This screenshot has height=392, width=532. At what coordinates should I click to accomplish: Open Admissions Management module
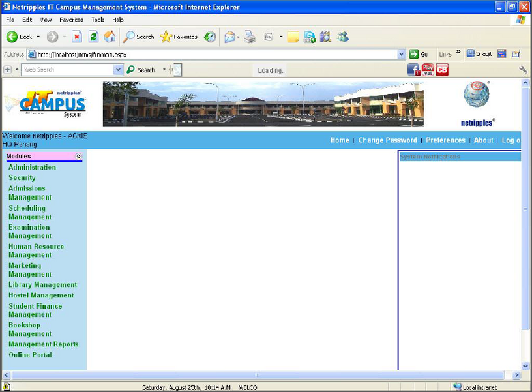point(30,193)
